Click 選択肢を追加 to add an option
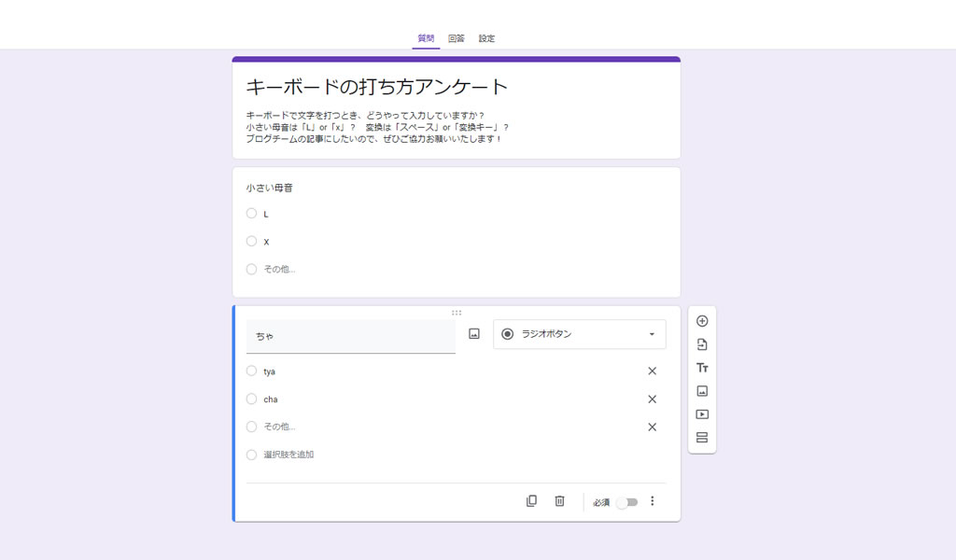The height and width of the screenshot is (560, 956). 288,455
